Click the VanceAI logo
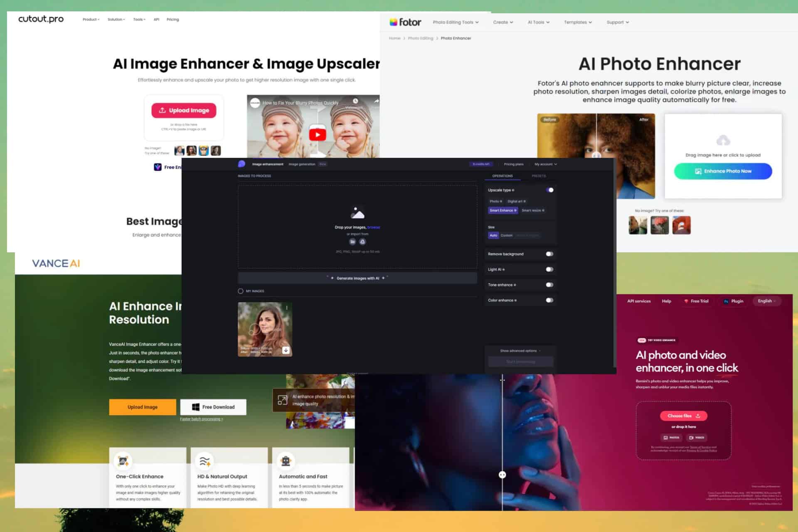This screenshot has width=798, height=532. click(56, 263)
